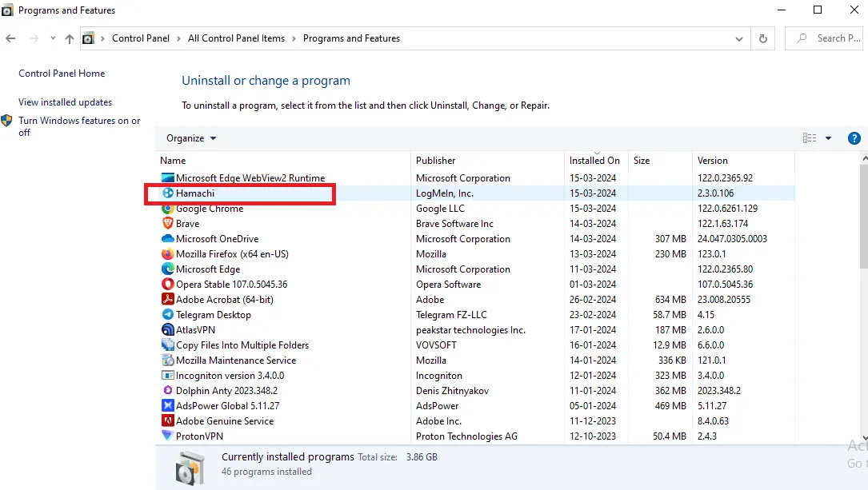Click the Microsoft OneDrive program name
This screenshot has height=490, width=868.
click(x=217, y=239)
